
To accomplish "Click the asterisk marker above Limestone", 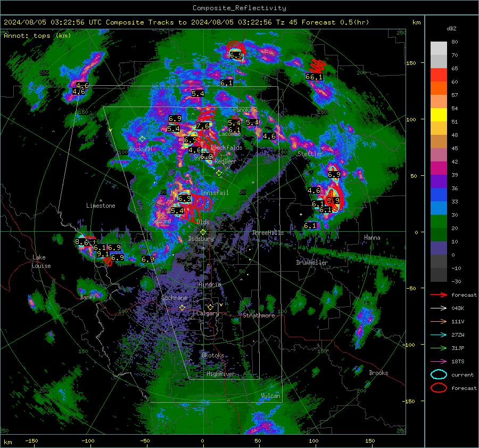I will click(x=101, y=201).
